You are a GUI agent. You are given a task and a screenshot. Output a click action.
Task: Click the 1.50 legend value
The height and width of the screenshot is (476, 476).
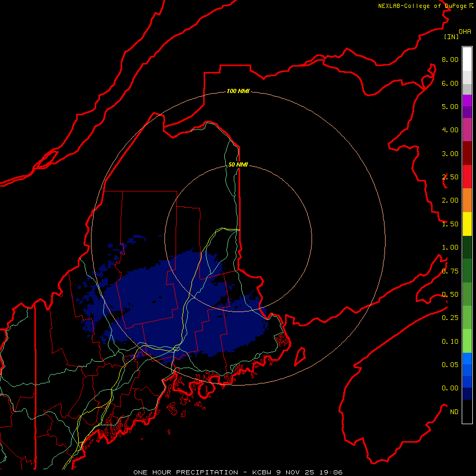coord(450,224)
